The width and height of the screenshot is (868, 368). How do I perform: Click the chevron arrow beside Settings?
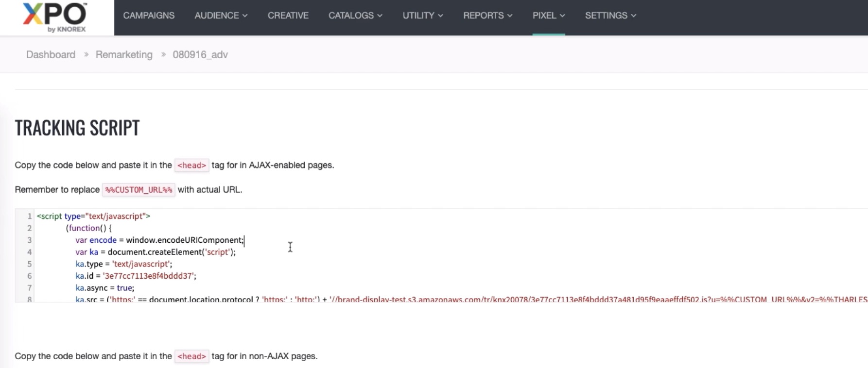point(633,16)
